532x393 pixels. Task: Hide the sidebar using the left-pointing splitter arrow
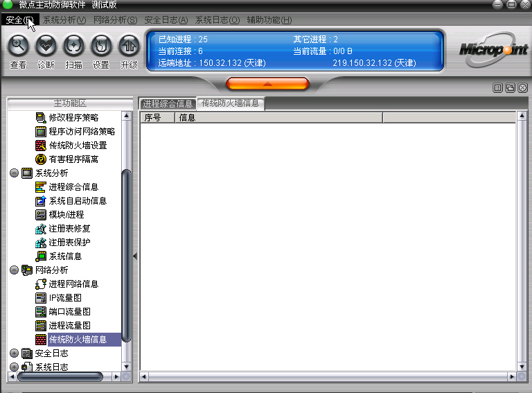[135, 256]
